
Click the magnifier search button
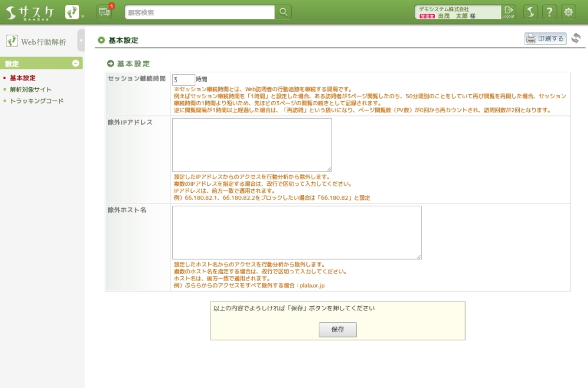tap(283, 12)
